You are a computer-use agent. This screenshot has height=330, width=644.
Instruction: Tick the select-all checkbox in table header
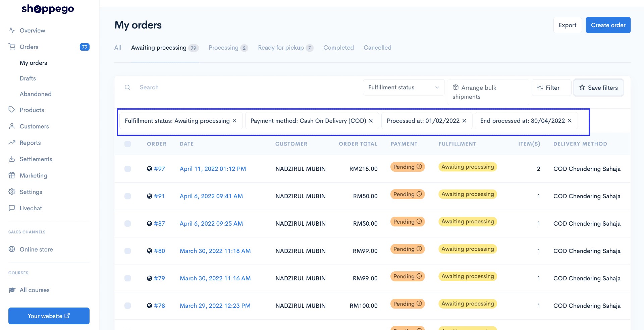tap(128, 144)
